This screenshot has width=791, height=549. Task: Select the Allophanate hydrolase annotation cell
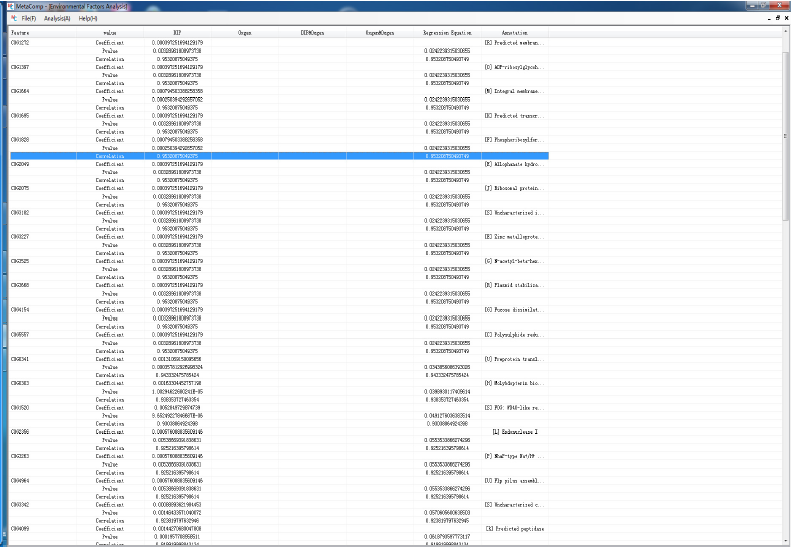tap(512, 162)
